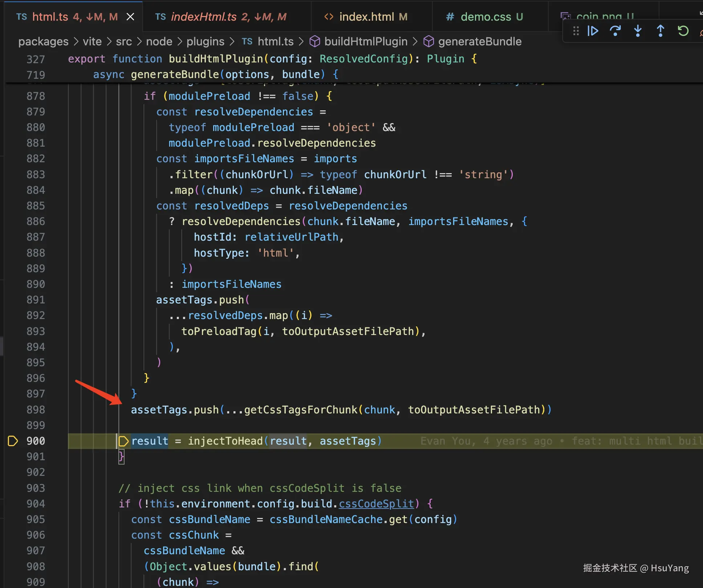This screenshot has height=588, width=703.
Task: Toggle the breakpoint on line 900
Action: click(x=13, y=441)
